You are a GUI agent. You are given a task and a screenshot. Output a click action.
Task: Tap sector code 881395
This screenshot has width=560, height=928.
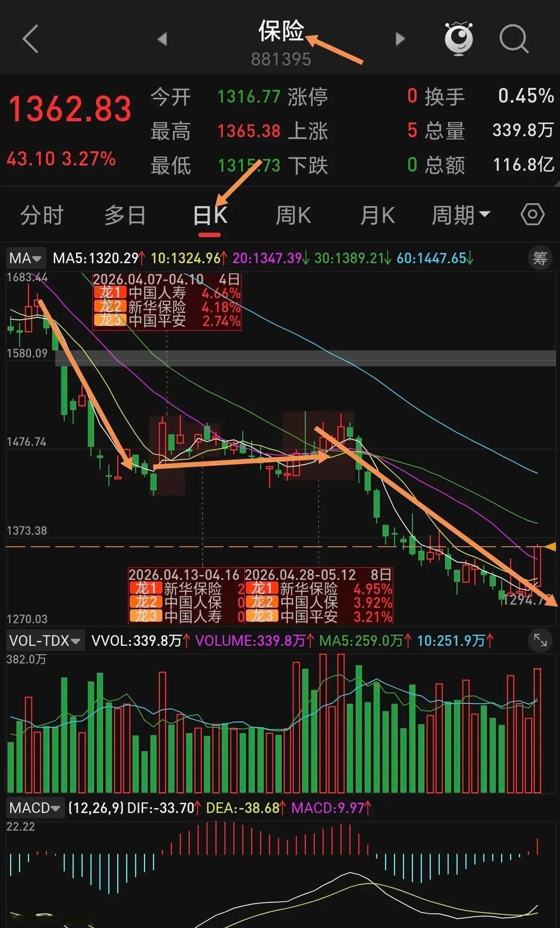pyautogui.click(x=281, y=59)
